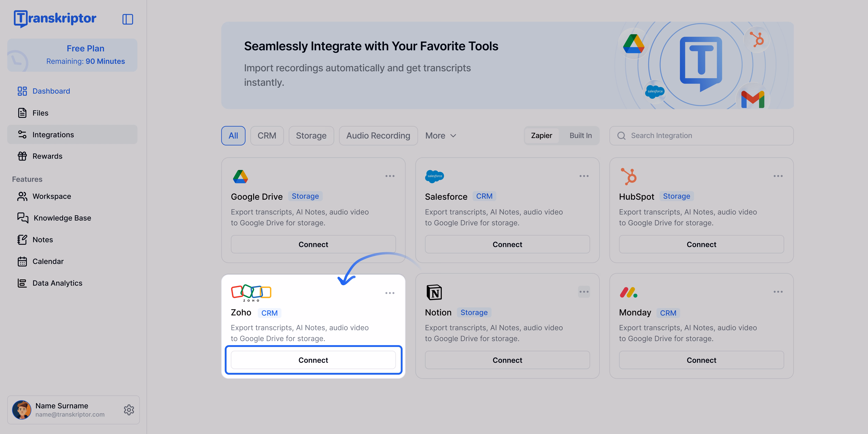Open the Calendar feature
This screenshot has width=868, height=434.
point(22,261)
